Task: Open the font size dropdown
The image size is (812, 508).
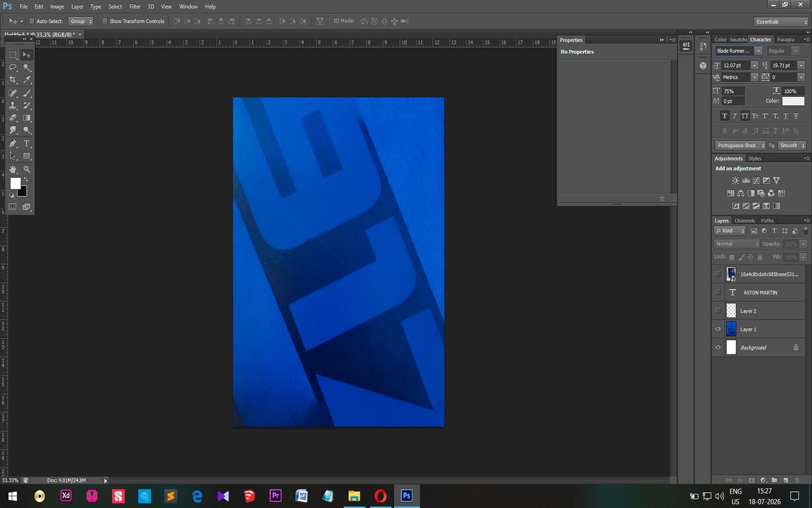Action: (755, 66)
